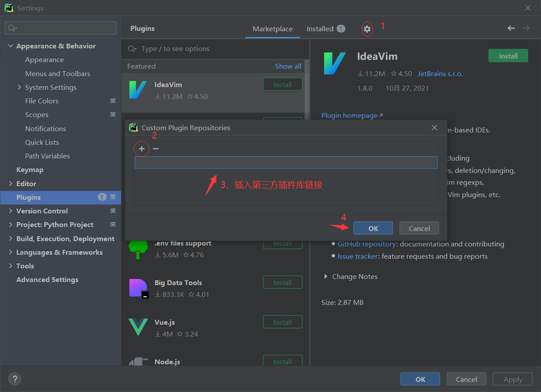Viewport: 541px width, 392px height.
Task: Click the Scopes project-level icon
Action: (x=113, y=115)
